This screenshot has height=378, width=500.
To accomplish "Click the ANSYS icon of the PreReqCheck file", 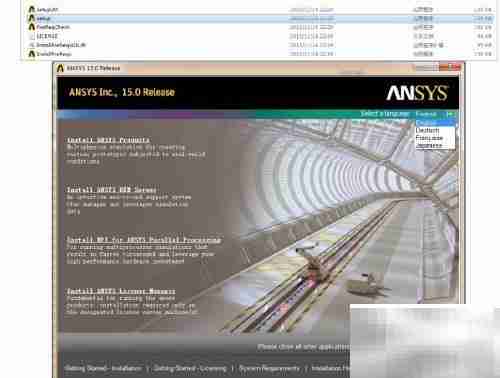I will (x=32, y=27).
